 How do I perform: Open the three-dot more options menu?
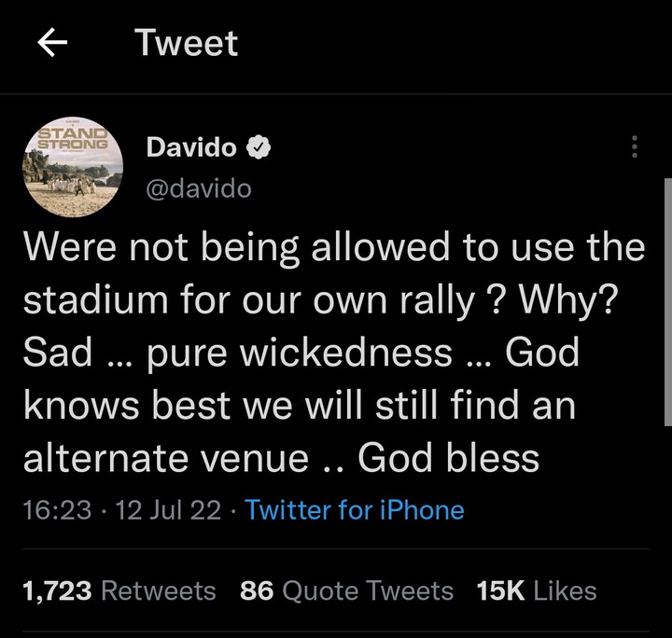(x=635, y=147)
